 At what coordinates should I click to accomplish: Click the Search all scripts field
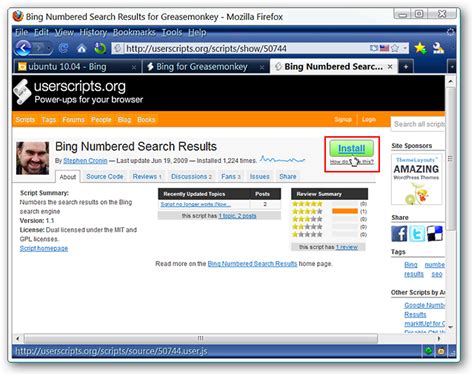coord(418,124)
